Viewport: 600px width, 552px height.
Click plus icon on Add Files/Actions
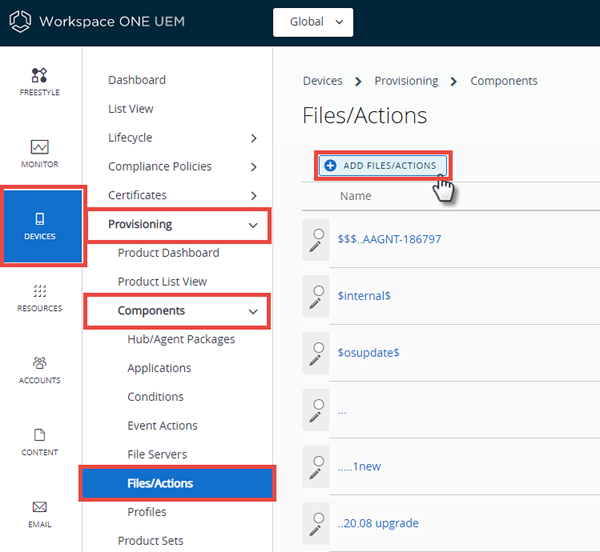(330, 165)
